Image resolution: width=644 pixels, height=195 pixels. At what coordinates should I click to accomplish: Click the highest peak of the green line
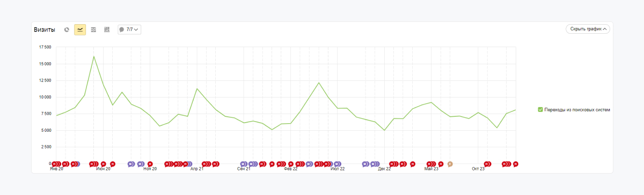pos(94,56)
